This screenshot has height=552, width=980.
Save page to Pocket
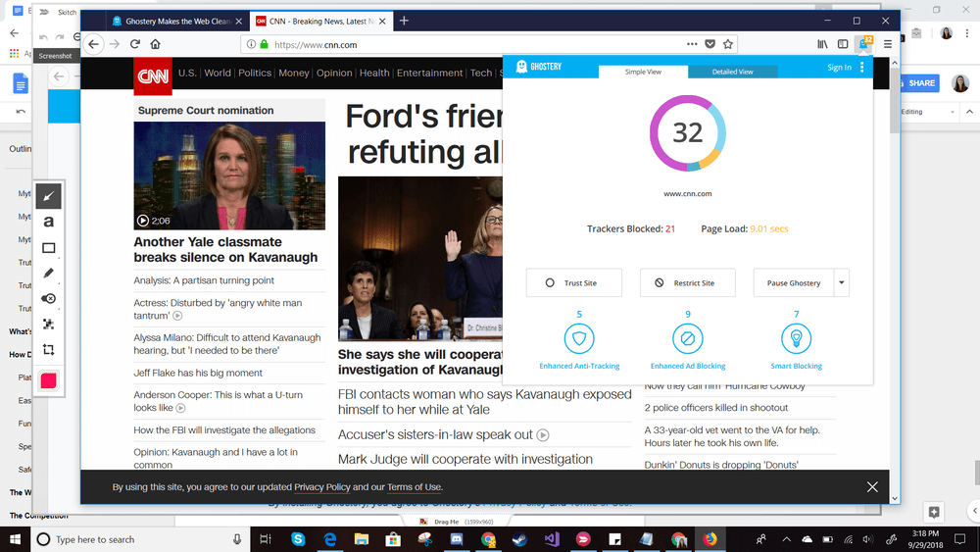pyautogui.click(x=710, y=44)
